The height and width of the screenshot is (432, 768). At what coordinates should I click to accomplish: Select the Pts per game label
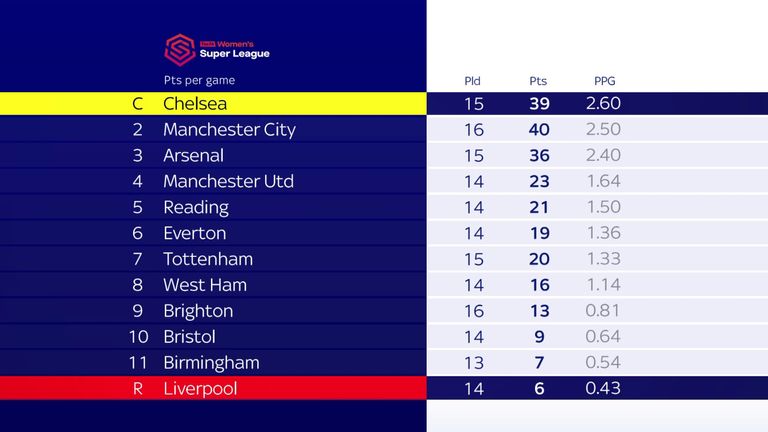pos(199,80)
